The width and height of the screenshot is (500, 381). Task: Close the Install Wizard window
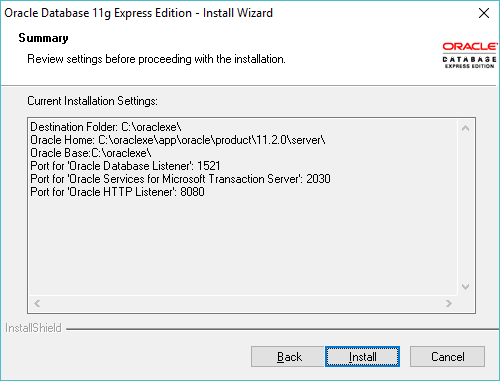[x=484, y=13]
